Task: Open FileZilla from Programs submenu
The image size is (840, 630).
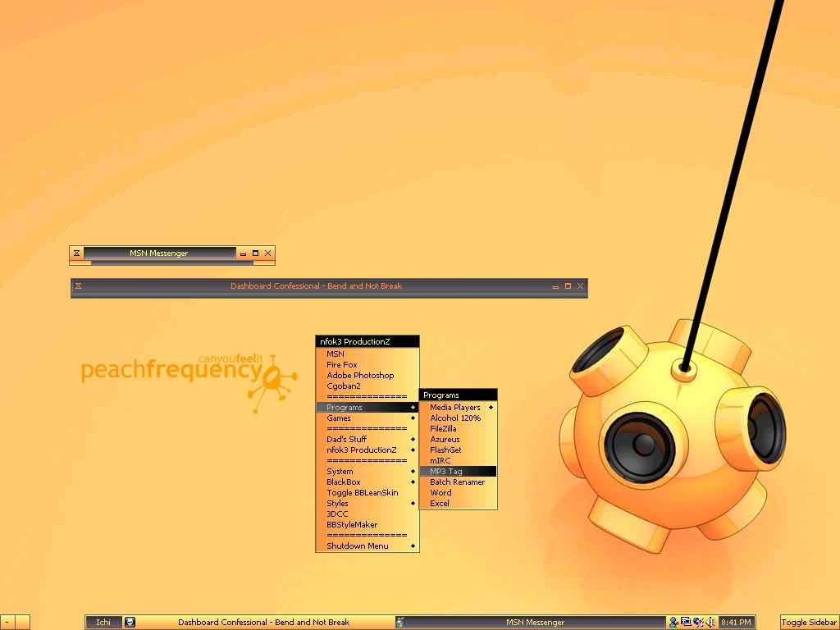Action: tap(458, 429)
